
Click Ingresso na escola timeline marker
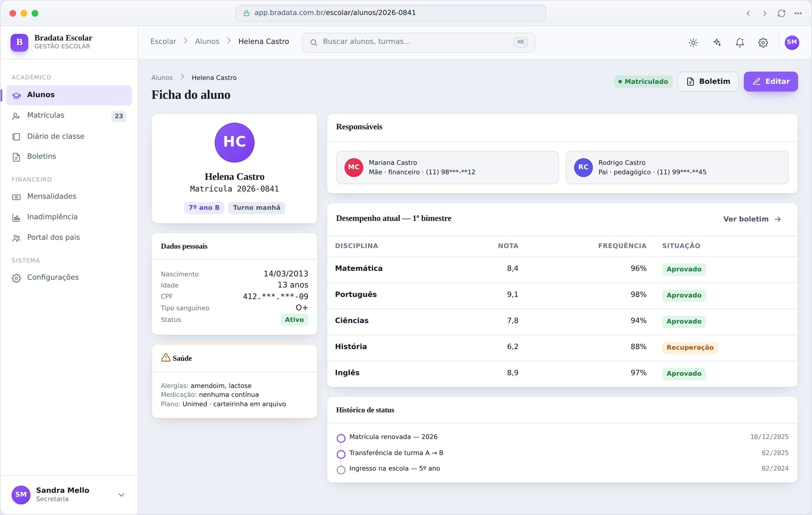click(x=341, y=470)
